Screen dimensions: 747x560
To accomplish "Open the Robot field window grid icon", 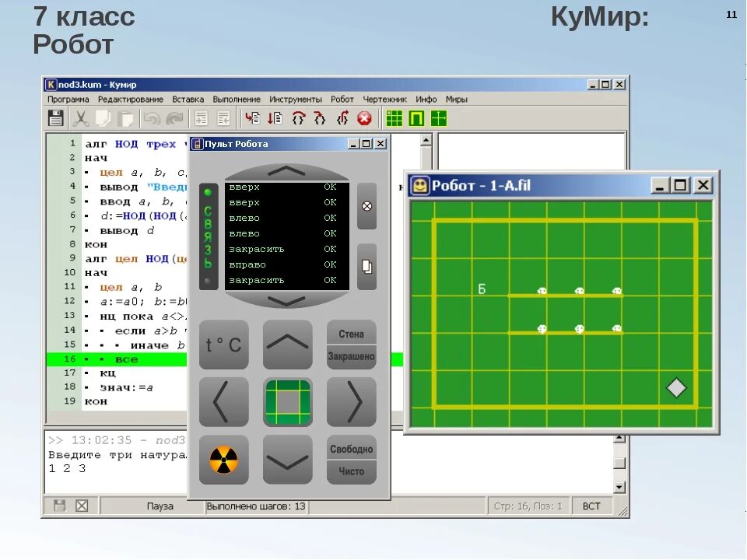I will (x=395, y=118).
